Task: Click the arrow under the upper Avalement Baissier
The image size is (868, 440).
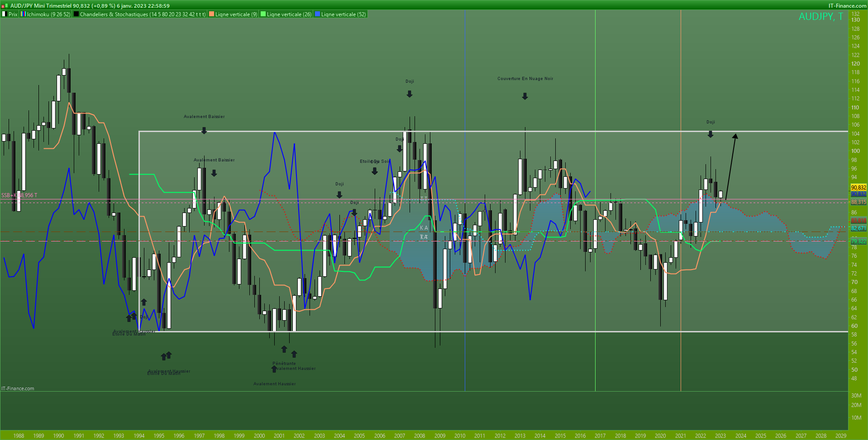Action: (x=204, y=131)
